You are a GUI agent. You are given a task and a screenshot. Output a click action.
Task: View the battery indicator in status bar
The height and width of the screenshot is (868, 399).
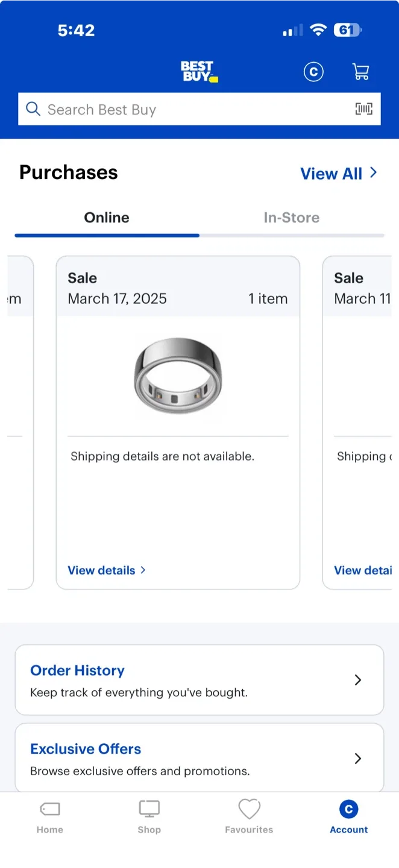347,30
